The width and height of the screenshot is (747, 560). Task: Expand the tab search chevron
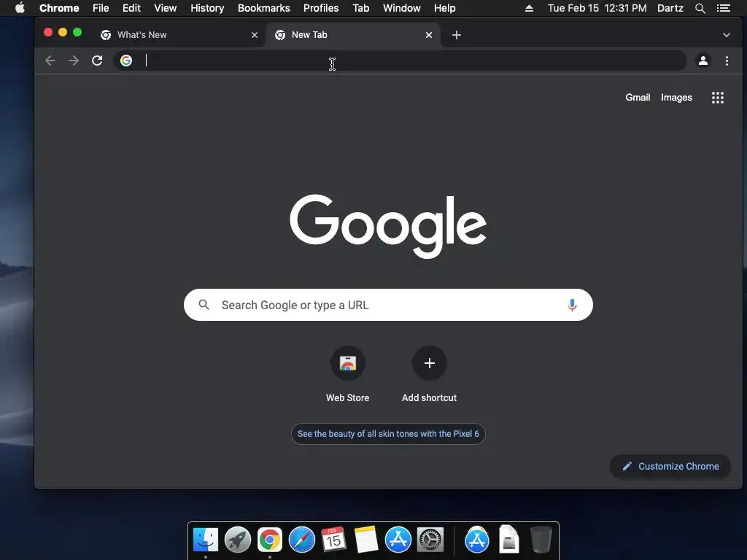[726, 35]
